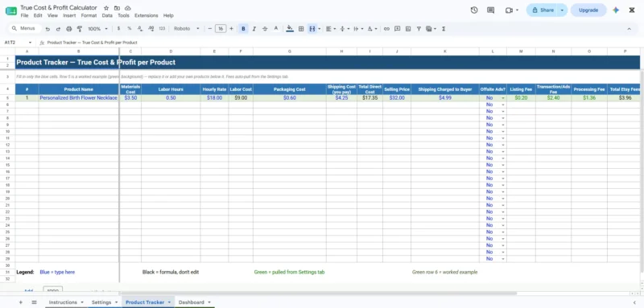The width and height of the screenshot is (644, 308).
Task: Toggle bold formatting
Action: click(244, 29)
